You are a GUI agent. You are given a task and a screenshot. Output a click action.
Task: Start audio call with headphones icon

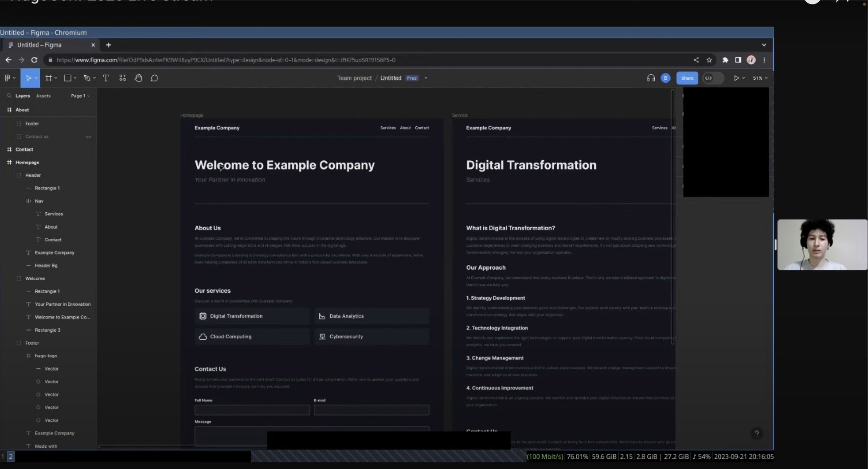click(x=650, y=78)
